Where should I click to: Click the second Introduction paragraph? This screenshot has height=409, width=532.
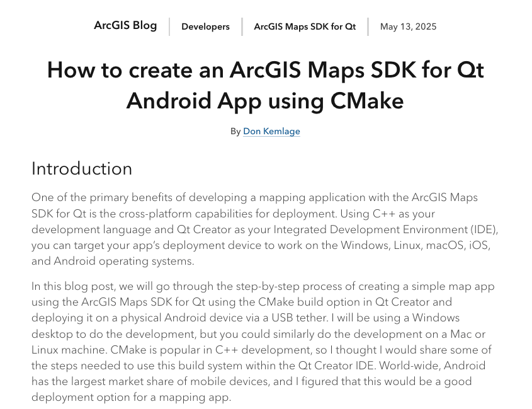coord(264,342)
